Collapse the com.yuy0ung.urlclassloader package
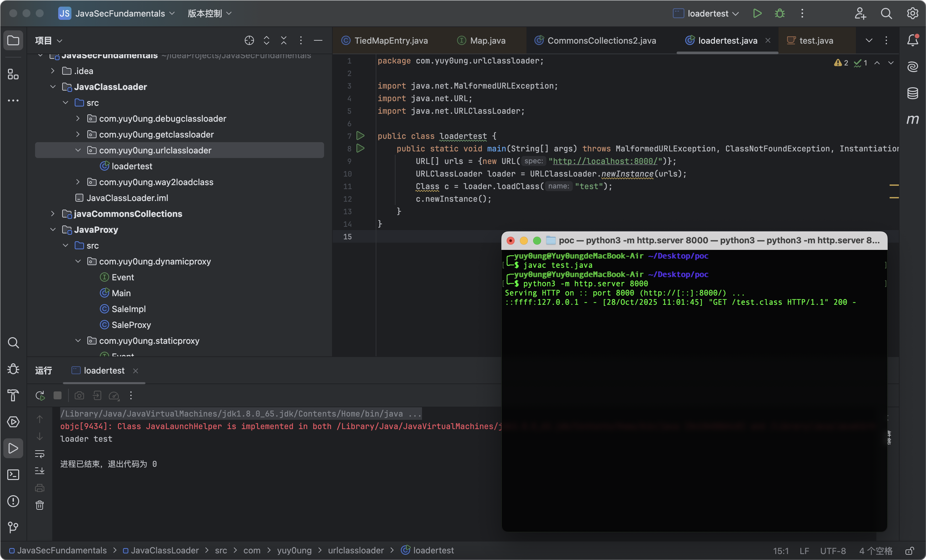Screen dimensions: 926x560 [78, 150]
